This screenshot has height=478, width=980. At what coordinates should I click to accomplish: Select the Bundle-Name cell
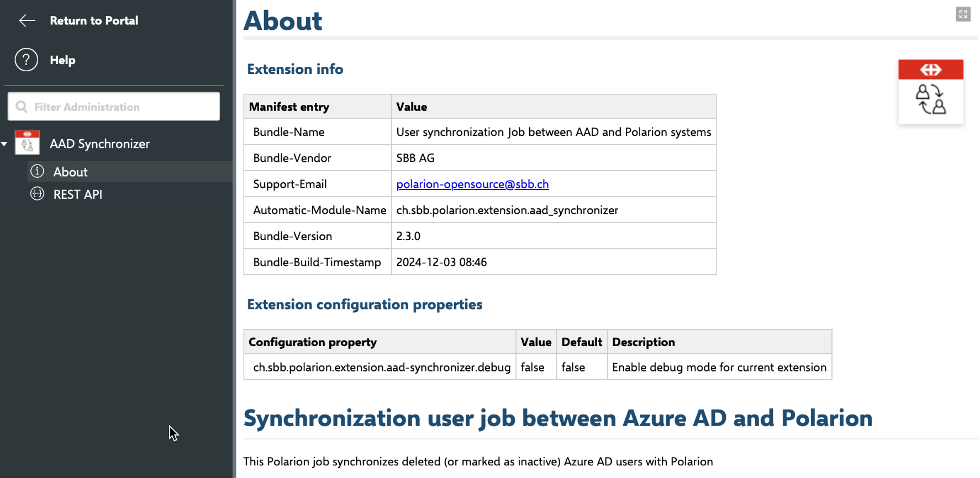318,132
